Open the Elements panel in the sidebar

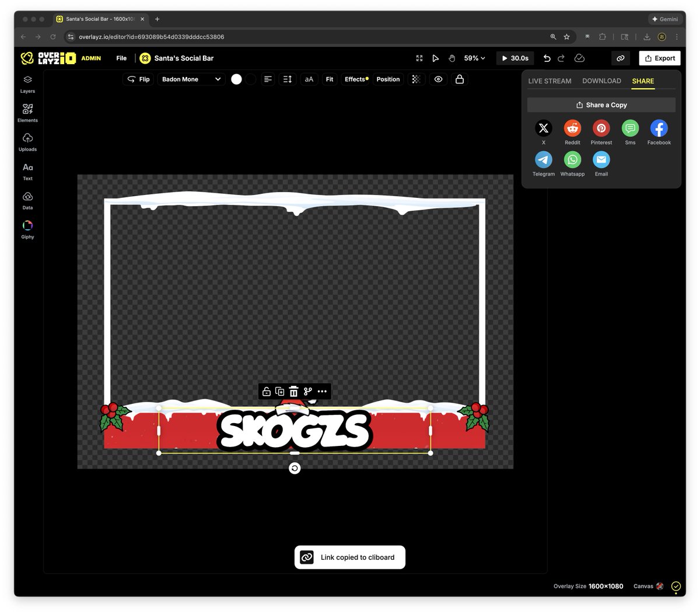point(27,112)
